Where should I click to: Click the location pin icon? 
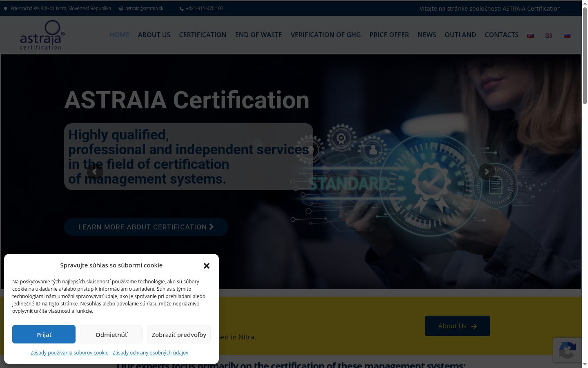[x=5, y=9]
